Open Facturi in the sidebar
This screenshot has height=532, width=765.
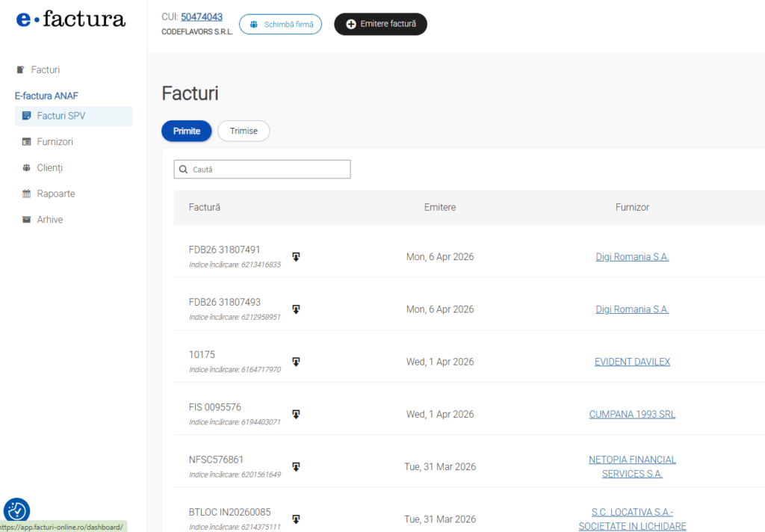click(x=45, y=69)
